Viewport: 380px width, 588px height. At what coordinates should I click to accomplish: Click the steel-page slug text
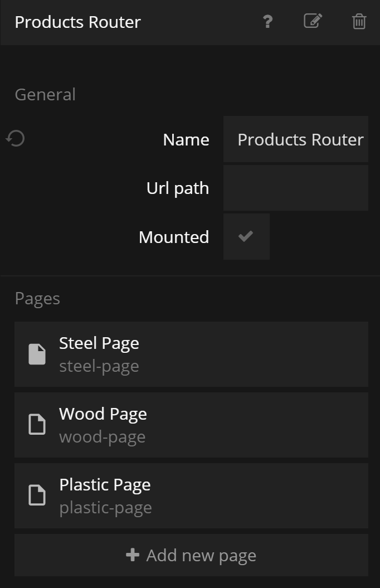point(99,366)
